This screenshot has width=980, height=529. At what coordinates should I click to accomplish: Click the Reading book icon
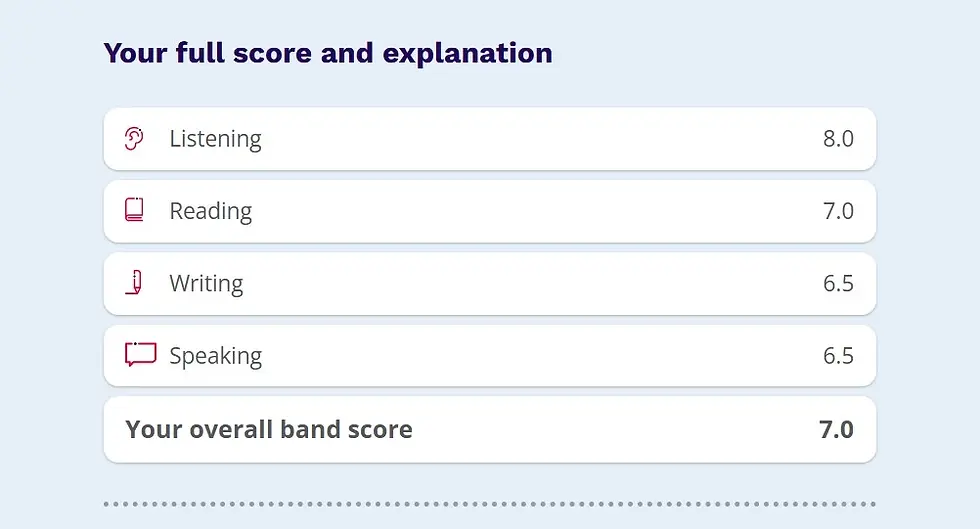coord(135,210)
